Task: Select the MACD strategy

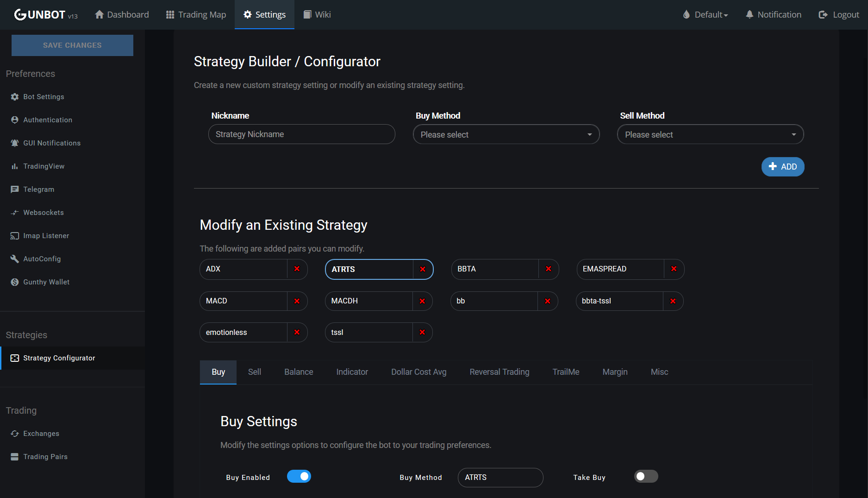Action: click(x=244, y=301)
